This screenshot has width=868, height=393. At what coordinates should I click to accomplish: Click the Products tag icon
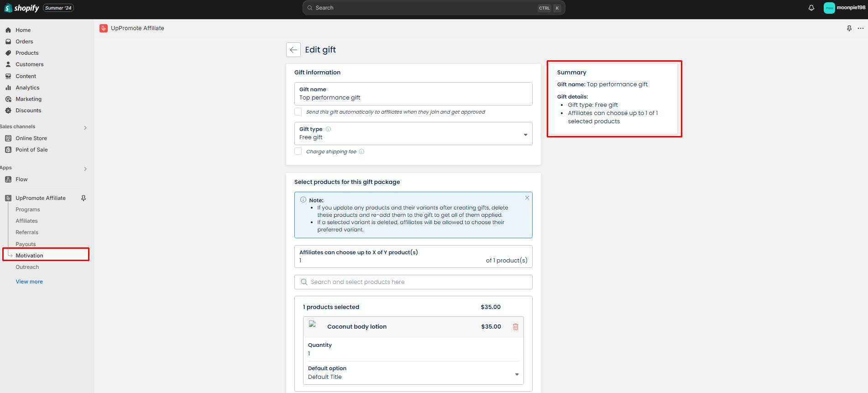(8, 53)
